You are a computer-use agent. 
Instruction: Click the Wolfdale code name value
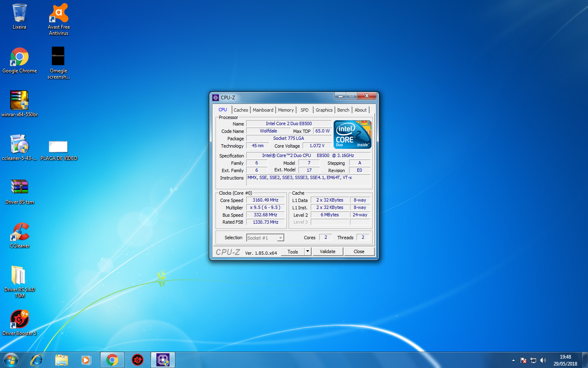click(x=268, y=131)
